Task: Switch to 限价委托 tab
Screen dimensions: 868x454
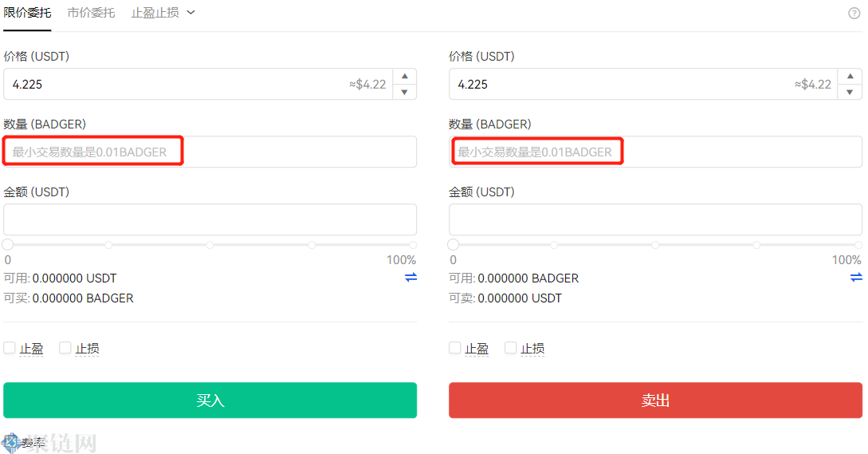Action: pyautogui.click(x=27, y=13)
